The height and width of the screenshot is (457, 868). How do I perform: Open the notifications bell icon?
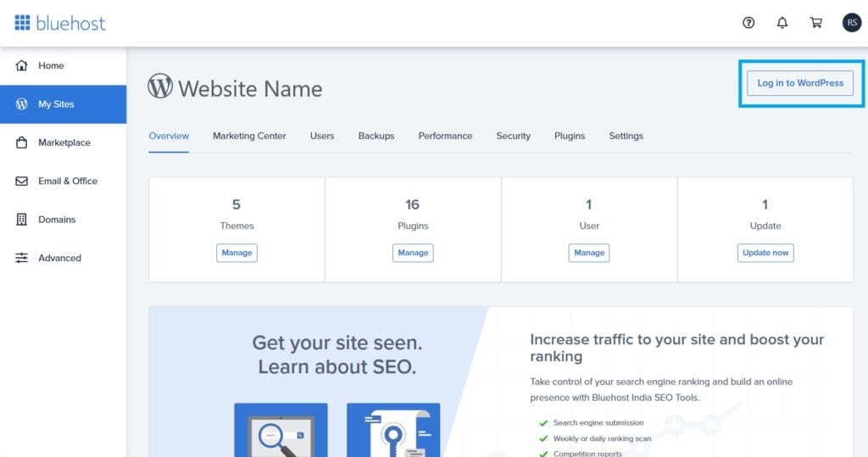coord(782,23)
